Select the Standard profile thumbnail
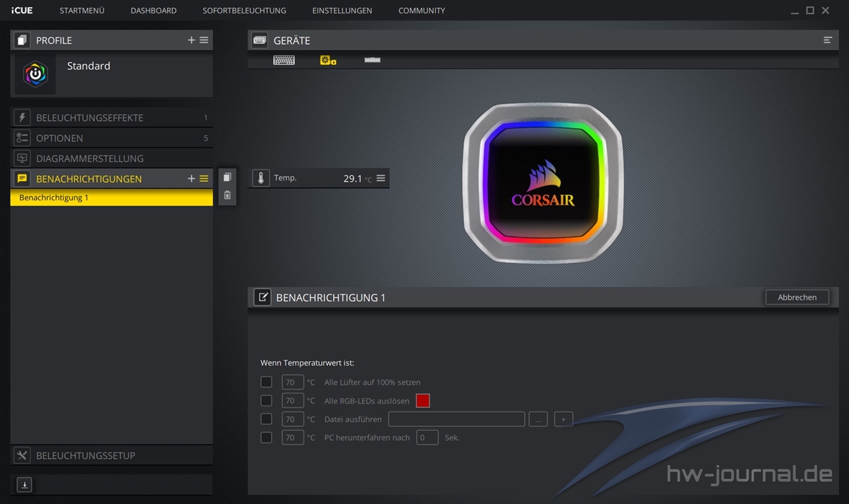Viewport: 849px width, 504px height. [35, 74]
